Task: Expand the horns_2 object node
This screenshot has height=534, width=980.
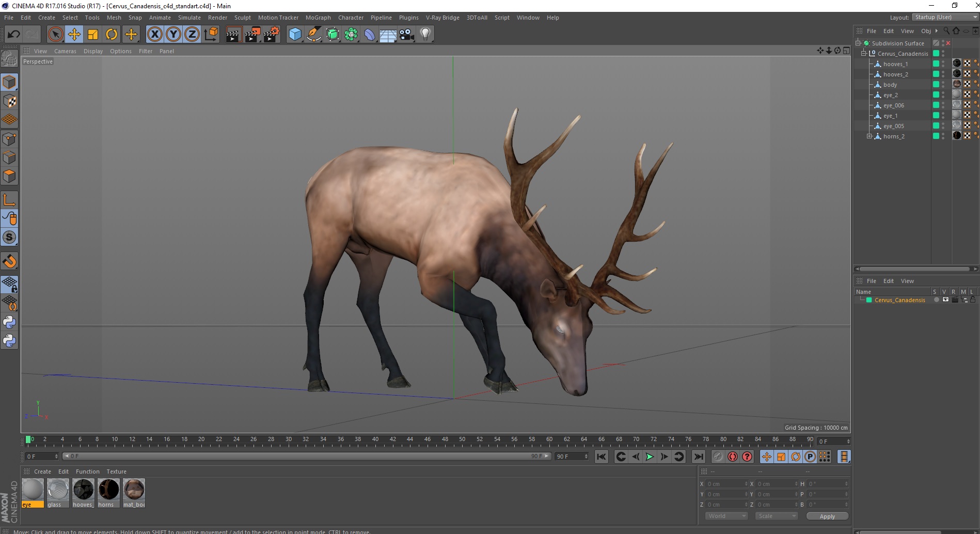Action: [870, 136]
